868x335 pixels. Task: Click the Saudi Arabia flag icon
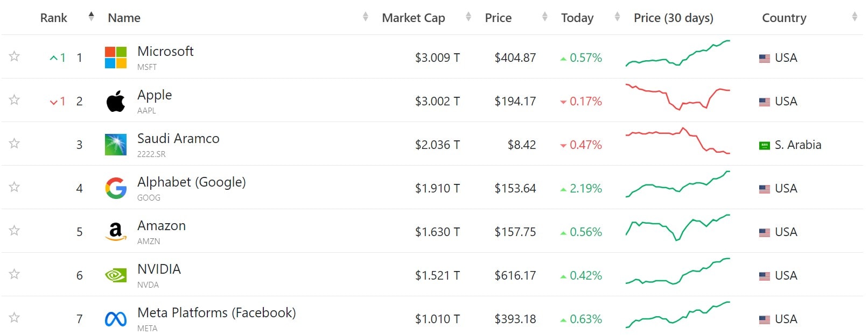point(764,145)
